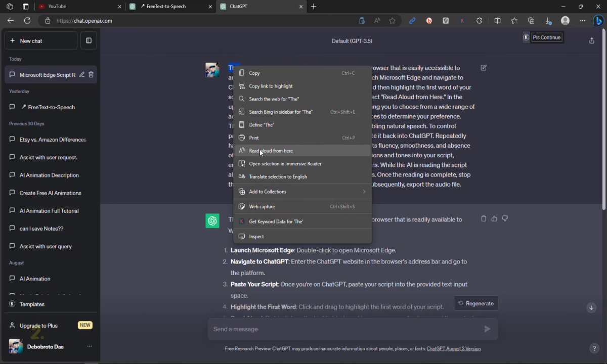This screenshot has height=364, width=607.
Task: Start a New chat
Action: (40, 40)
